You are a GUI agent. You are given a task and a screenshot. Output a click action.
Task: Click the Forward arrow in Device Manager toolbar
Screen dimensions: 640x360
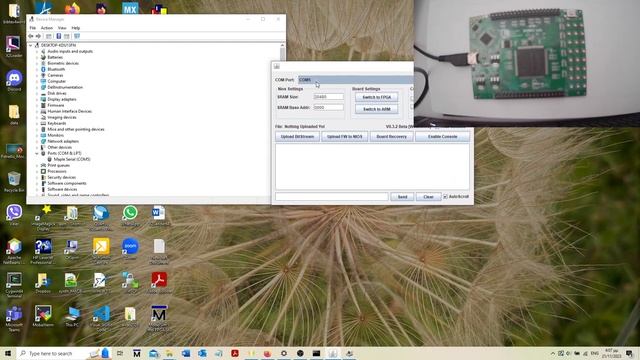(x=38, y=36)
